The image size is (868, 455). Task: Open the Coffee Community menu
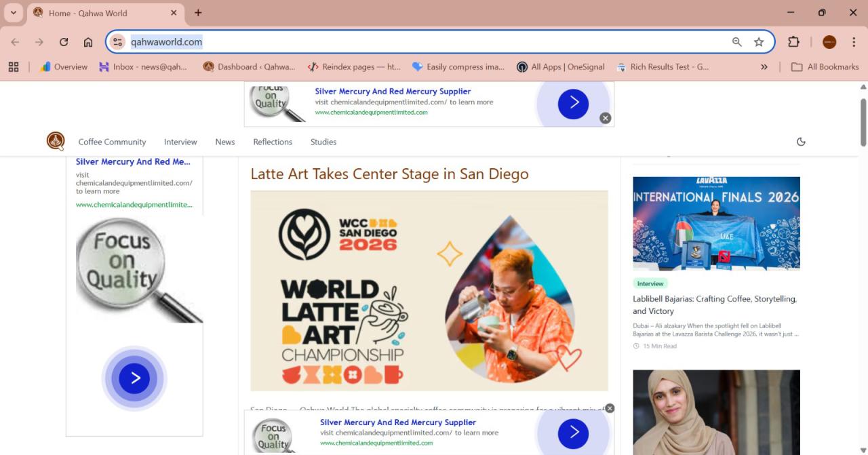[x=112, y=142]
